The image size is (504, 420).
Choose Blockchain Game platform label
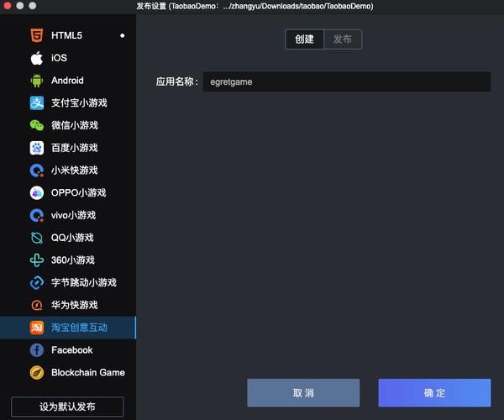88,372
